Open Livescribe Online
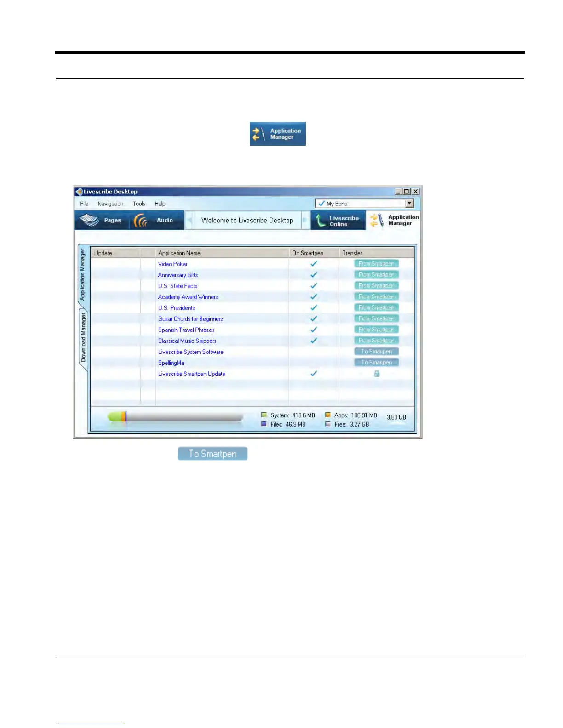The height and width of the screenshot is (728, 563). pyautogui.click(x=338, y=221)
